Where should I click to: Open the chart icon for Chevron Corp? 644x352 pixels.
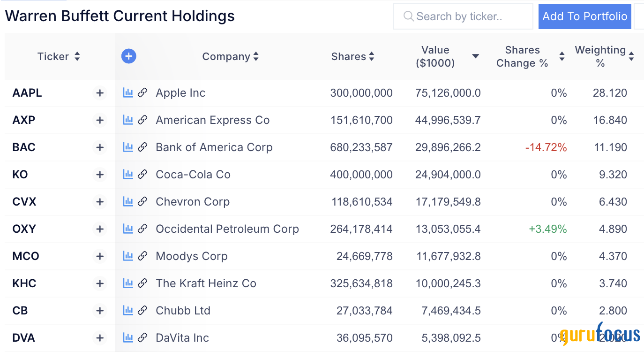coord(128,202)
